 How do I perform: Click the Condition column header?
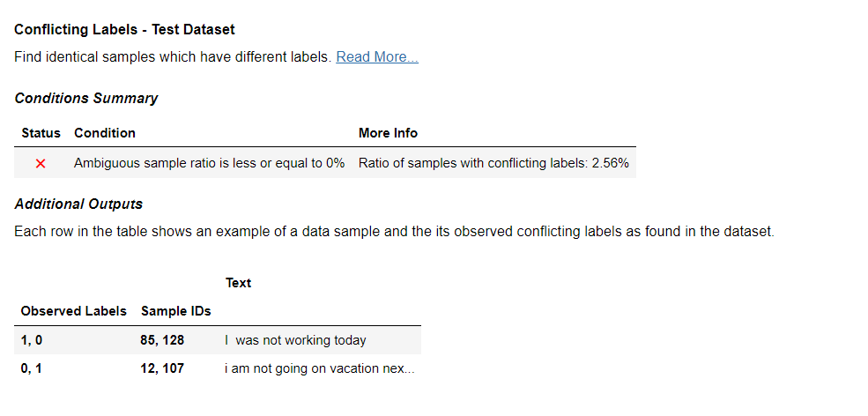(x=105, y=133)
